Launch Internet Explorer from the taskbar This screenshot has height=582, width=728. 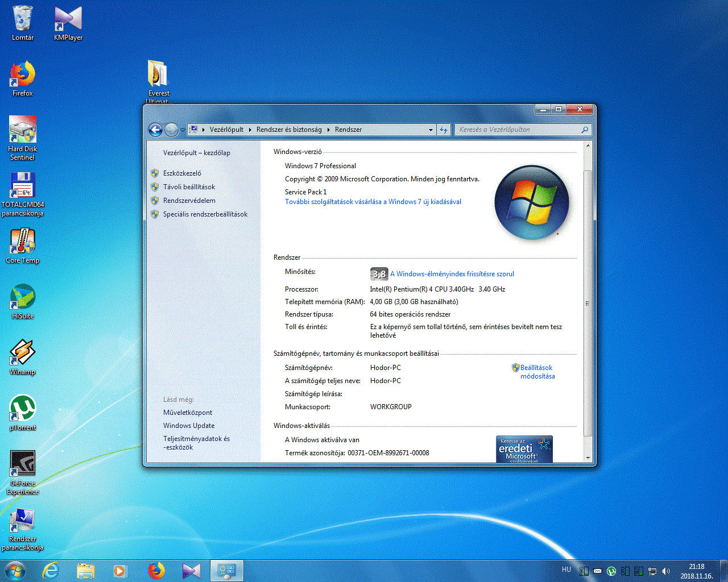pyautogui.click(x=51, y=570)
